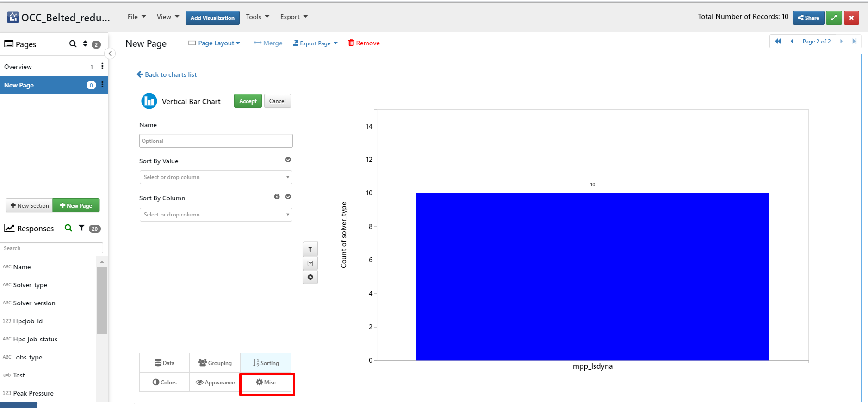Go to previous page arrow
Image resolution: width=868 pixels, height=408 pixels.
point(792,41)
